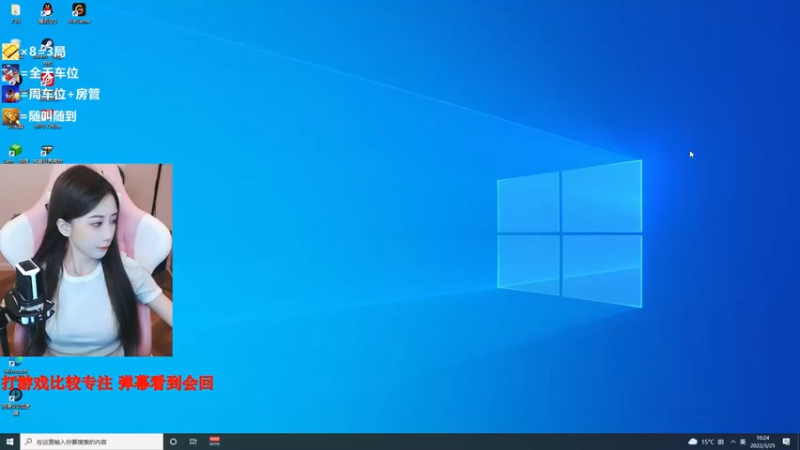Open the WeGame desktop shortcut

point(79,12)
